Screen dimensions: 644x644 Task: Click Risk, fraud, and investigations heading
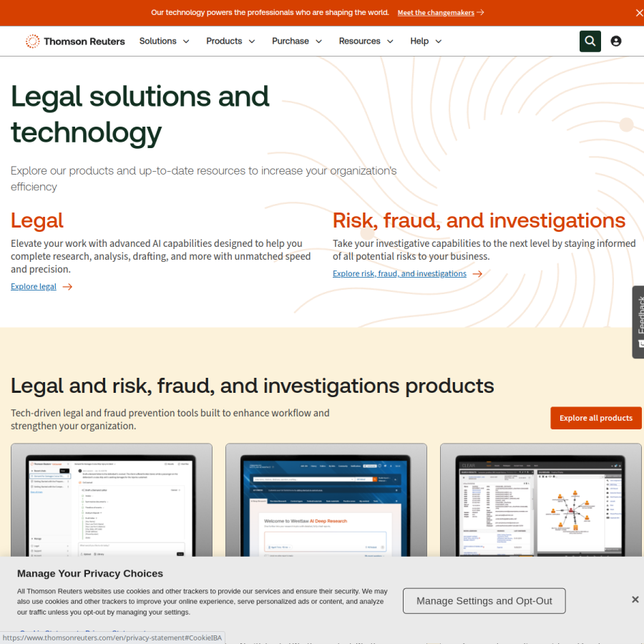point(479,220)
